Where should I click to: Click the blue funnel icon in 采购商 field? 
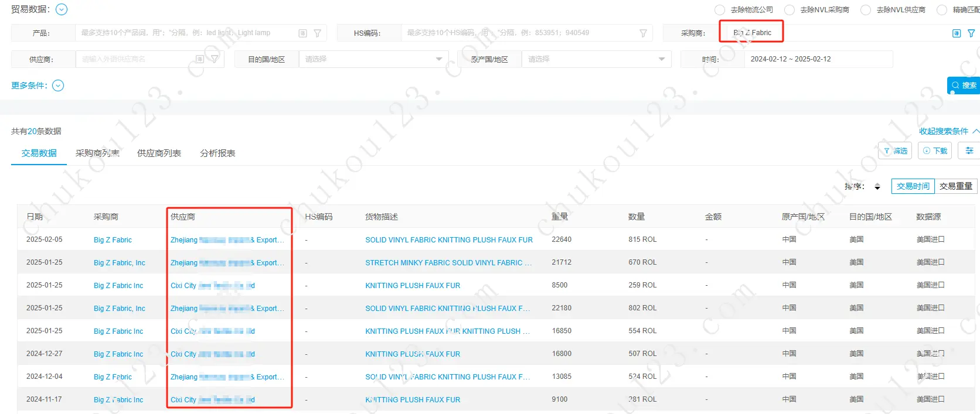pos(971,33)
